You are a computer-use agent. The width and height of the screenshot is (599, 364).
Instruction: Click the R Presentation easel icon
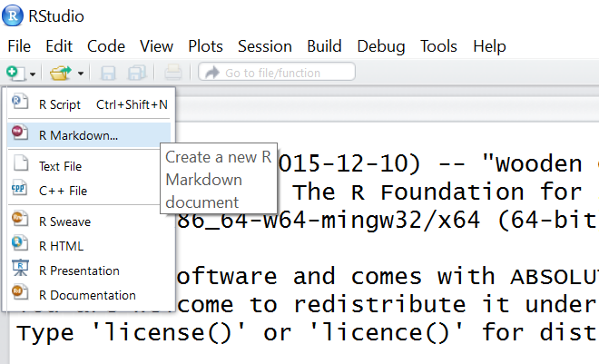click(20, 268)
